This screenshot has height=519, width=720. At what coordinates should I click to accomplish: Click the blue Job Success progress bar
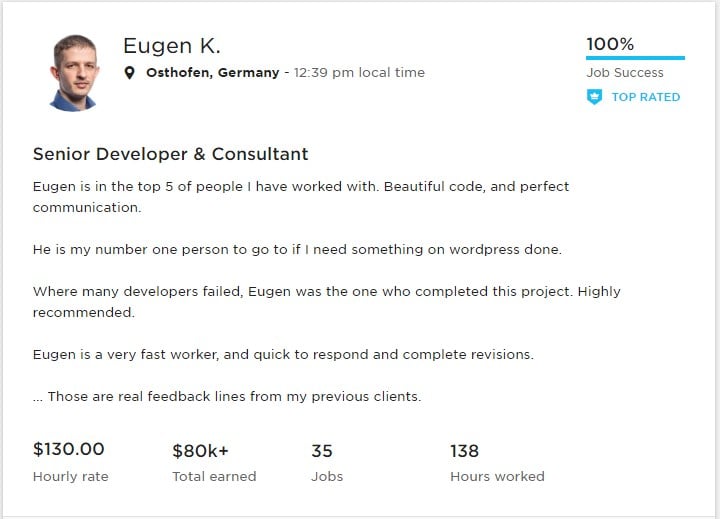point(635,58)
